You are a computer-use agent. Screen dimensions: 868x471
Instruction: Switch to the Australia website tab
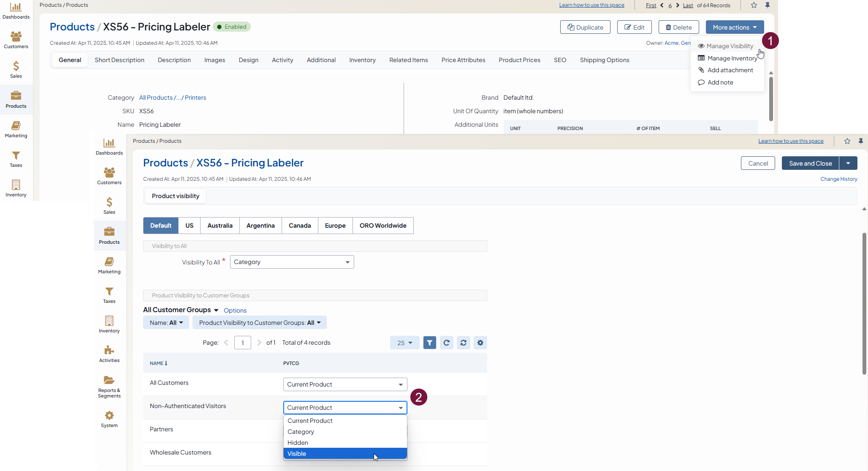click(220, 226)
